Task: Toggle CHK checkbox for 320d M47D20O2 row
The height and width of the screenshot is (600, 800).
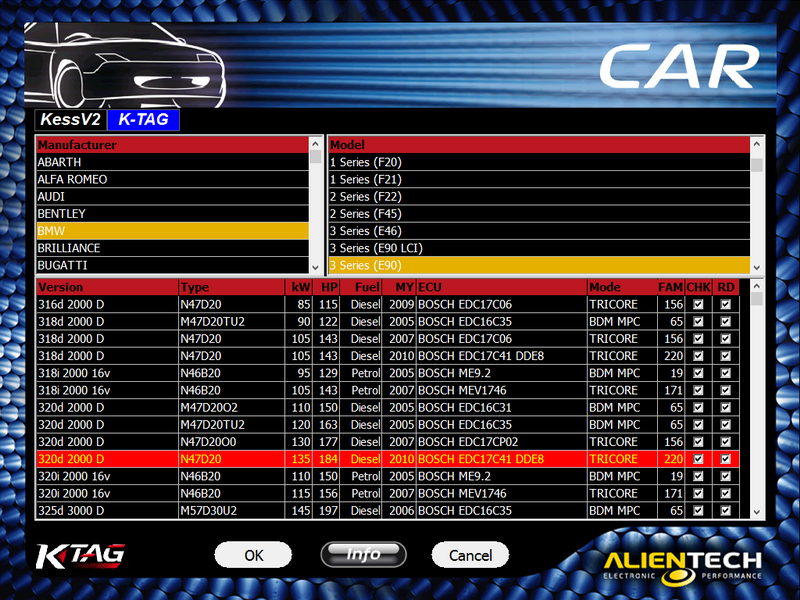Action: pyautogui.click(x=698, y=408)
